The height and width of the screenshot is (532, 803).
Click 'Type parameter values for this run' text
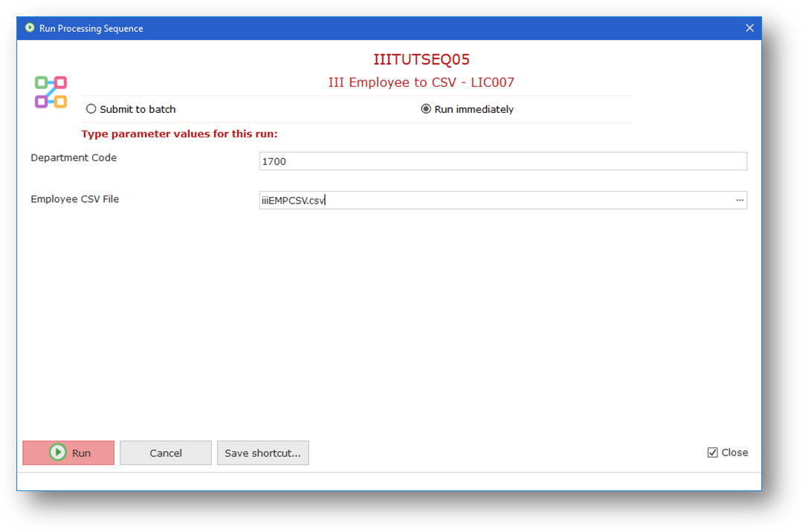click(x=179, y=134)
